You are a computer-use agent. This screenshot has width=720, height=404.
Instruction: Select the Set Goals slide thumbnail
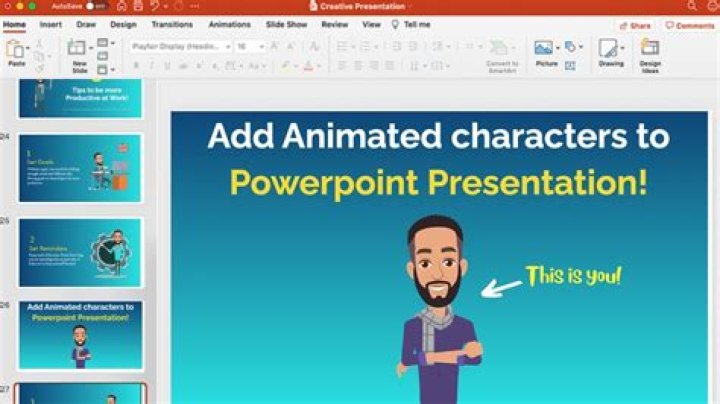pyautogui.click(x=80, y=168)
